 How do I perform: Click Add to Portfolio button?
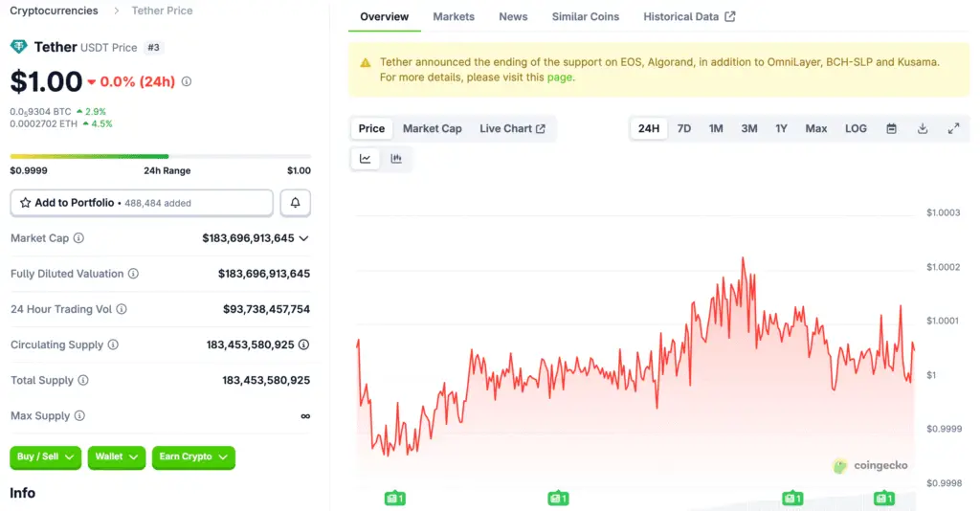pos(142,203)
